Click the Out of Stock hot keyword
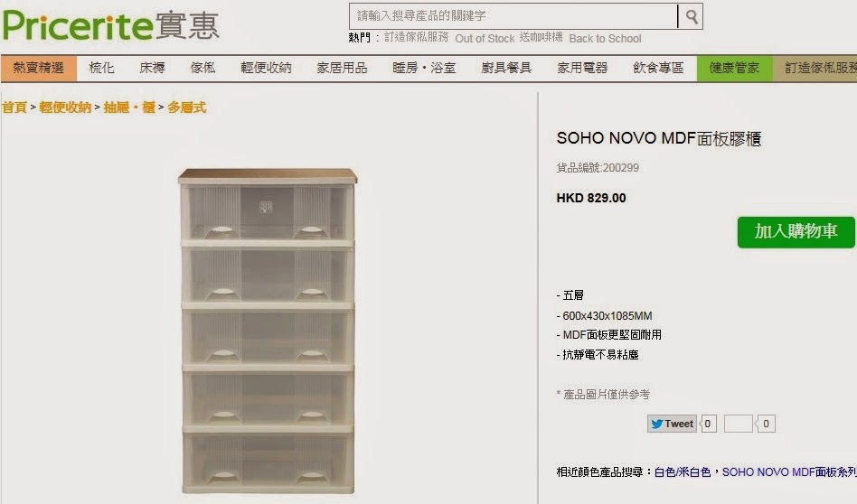The image size is (857, 504). (485, 39)
